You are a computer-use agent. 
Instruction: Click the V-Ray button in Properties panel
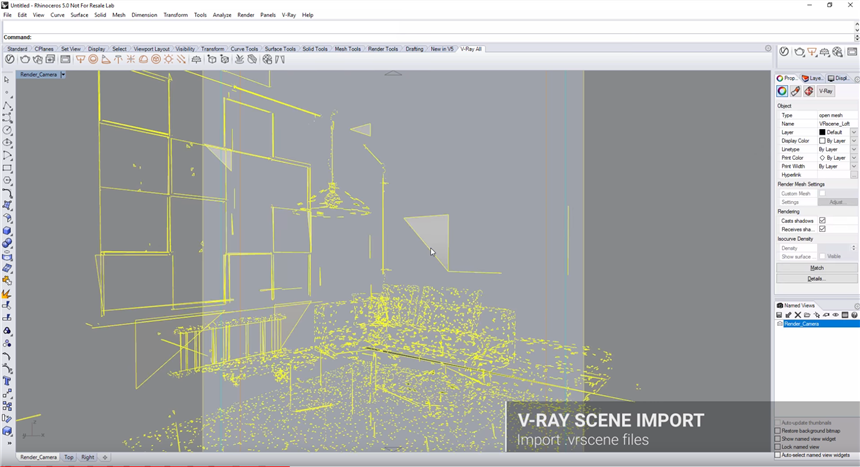tap(825, 91)
